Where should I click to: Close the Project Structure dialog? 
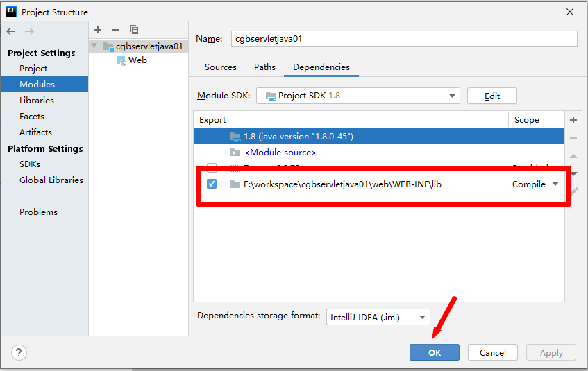tap(570, 12)
